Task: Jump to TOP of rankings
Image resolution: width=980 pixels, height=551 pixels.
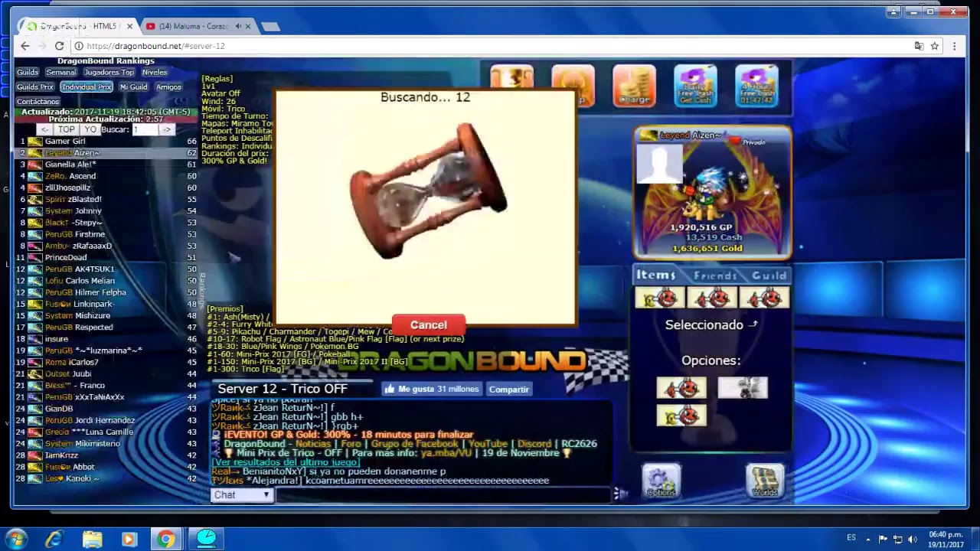Action: click(67, 129)
